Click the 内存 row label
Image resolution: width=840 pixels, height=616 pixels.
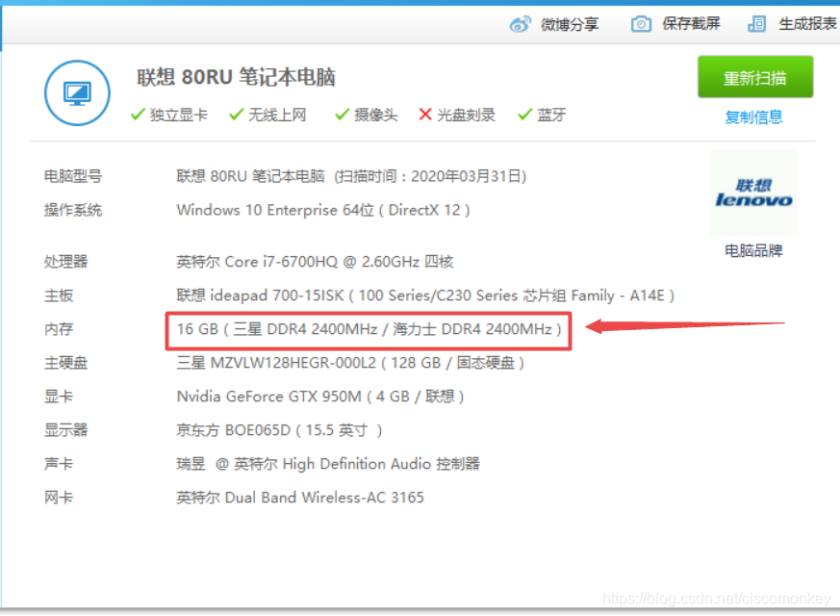[59, 329]
